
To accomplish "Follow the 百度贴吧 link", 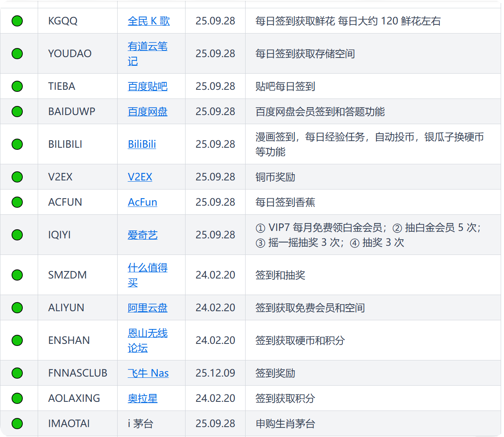I will [147, 86].
